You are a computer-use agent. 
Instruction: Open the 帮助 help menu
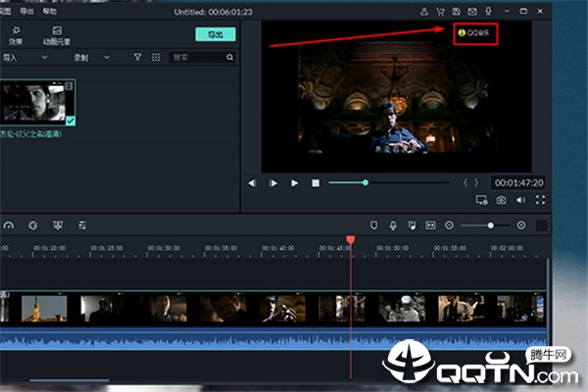(x=50, y=11)
